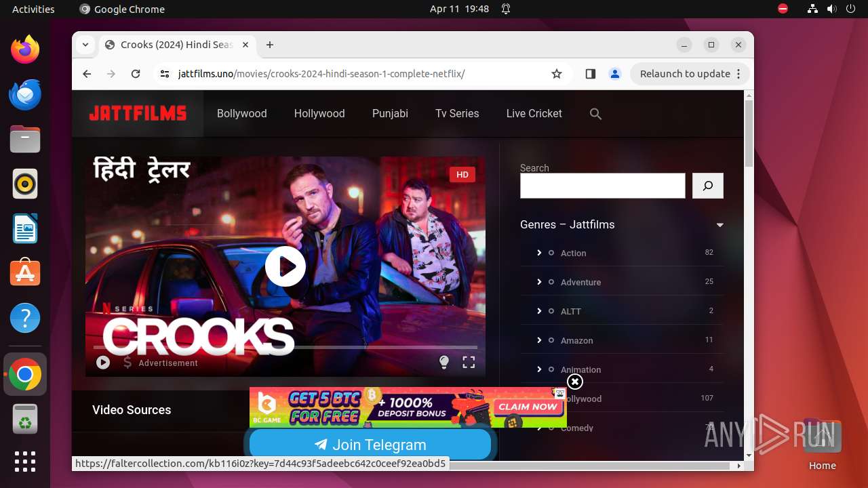This screenshot has height=488, width=868.
Task: Open the Amazon genre link
Action: coord(576,340)
